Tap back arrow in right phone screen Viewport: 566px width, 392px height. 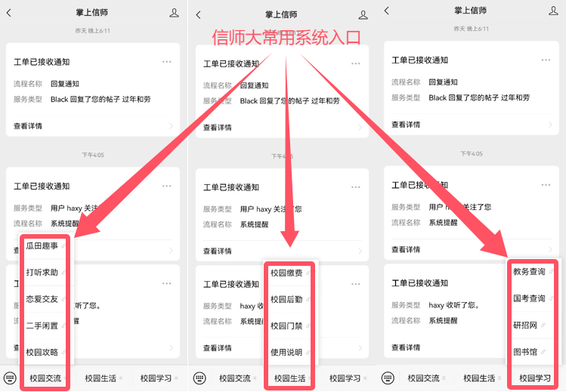click(387, 11)
